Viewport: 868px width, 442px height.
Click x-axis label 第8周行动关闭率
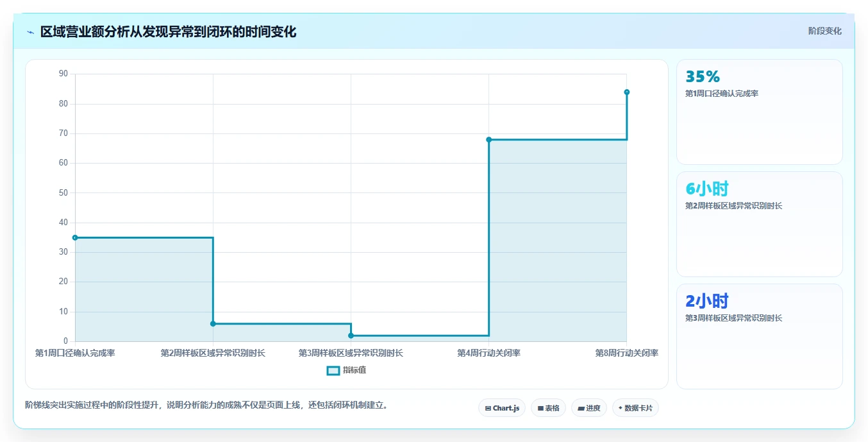tap(626, 353)
